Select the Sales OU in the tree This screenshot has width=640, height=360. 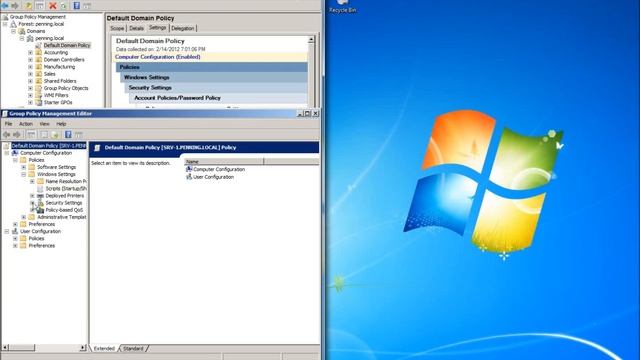(49, 74)
